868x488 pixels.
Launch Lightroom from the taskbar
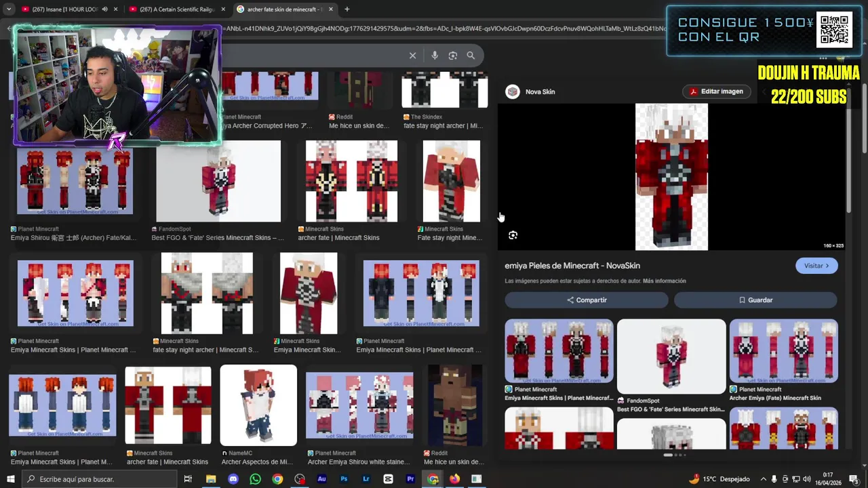point(366,479)
